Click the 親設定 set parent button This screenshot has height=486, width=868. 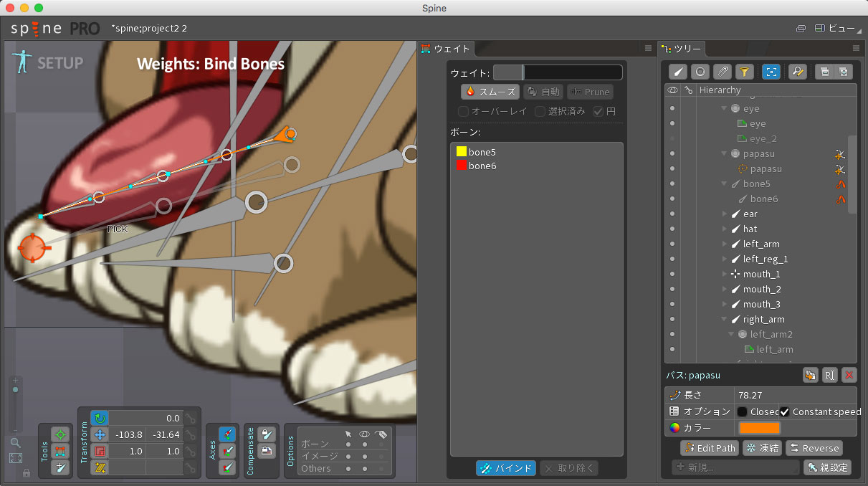tap(828, 467)
